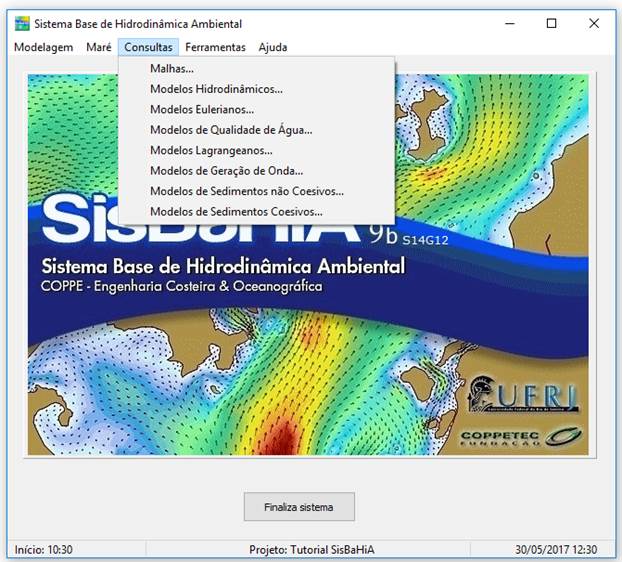This screenshot has width=622, height=562.
Task: Open the Ferramentas menu
Action: (x=215, y=47)
